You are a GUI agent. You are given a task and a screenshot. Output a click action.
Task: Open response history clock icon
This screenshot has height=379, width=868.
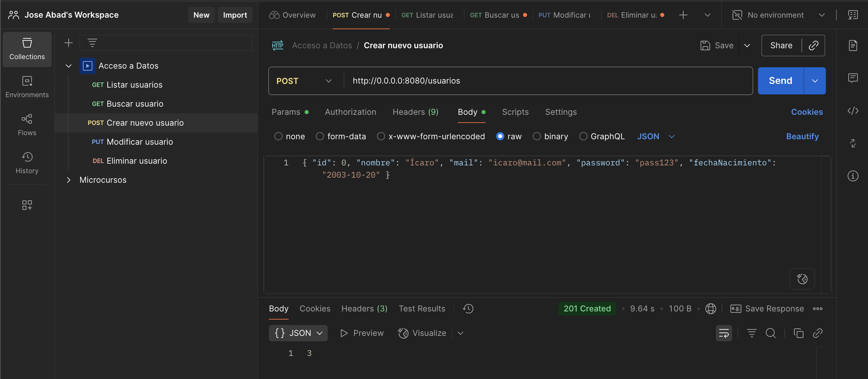click(x=468, y=309)
